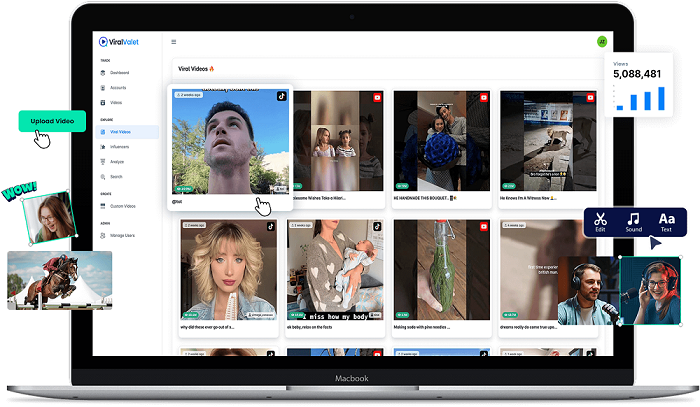Click the Influencers star icon
Screen dimensions: 700x407
[103, 147]
